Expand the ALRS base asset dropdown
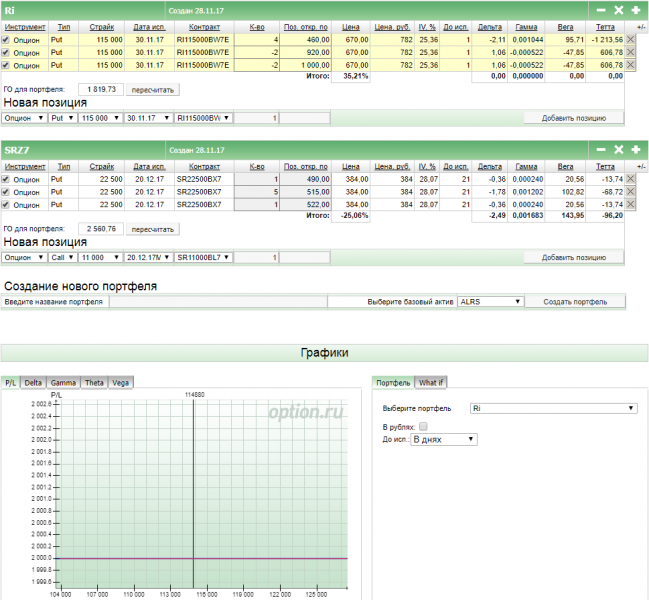The height and width of the screenshot is (600, 649). point(489,301)
